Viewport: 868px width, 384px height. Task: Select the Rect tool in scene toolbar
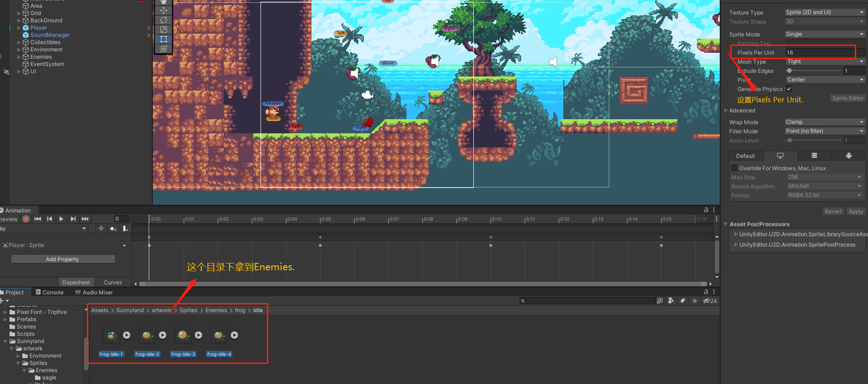coord(164,39)
